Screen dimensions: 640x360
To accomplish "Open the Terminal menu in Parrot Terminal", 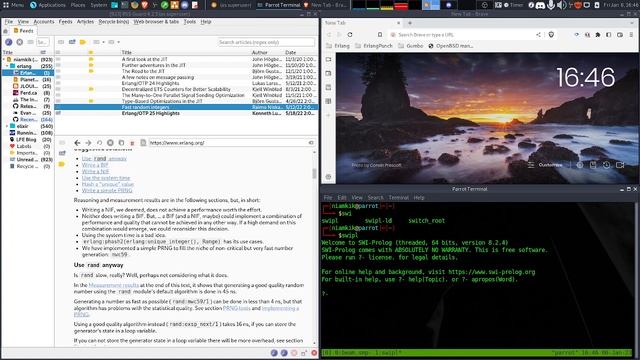I will pyautogui.click(x=398, y=198).
